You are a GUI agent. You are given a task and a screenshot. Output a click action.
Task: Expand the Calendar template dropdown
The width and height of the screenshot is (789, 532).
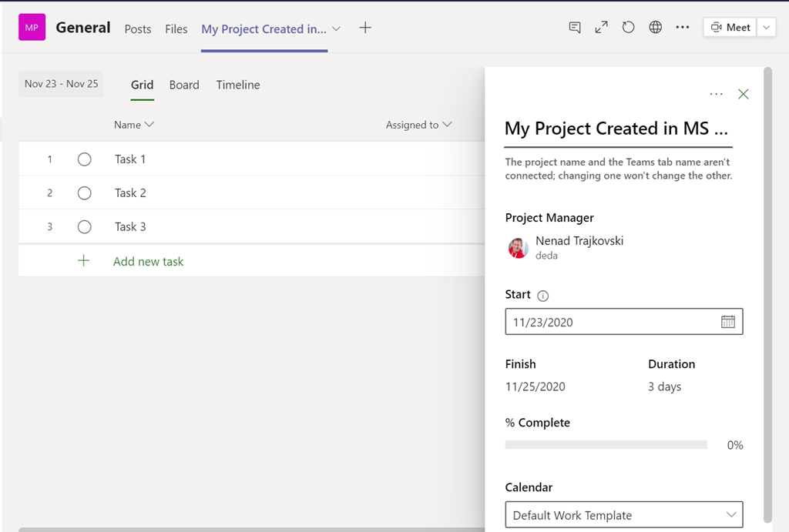(x=730, y=515)
